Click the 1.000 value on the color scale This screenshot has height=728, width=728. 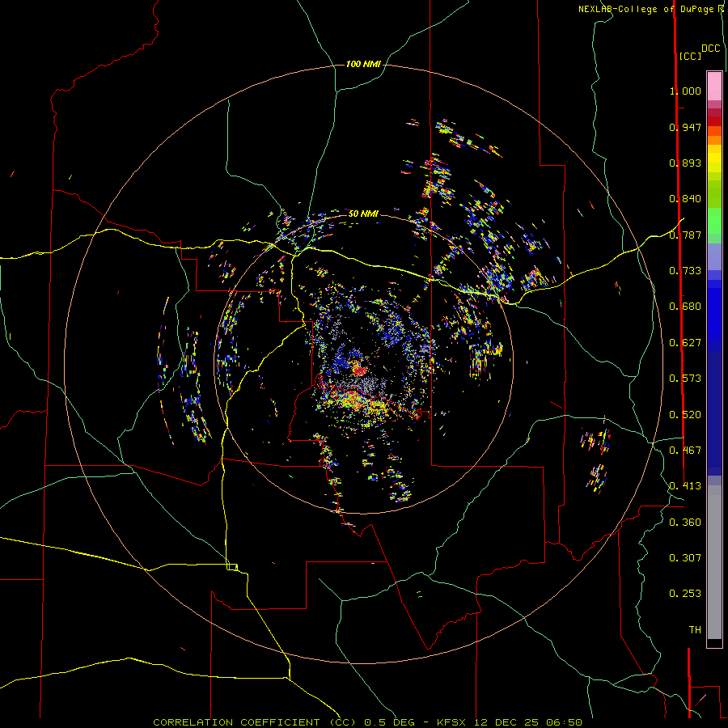[685, 91]
